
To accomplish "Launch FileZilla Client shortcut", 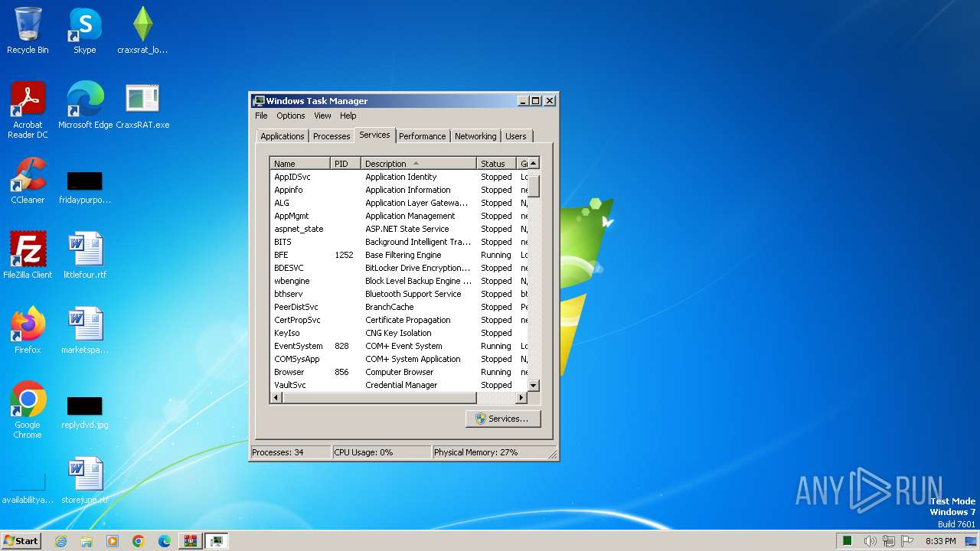I will [28, 256].
